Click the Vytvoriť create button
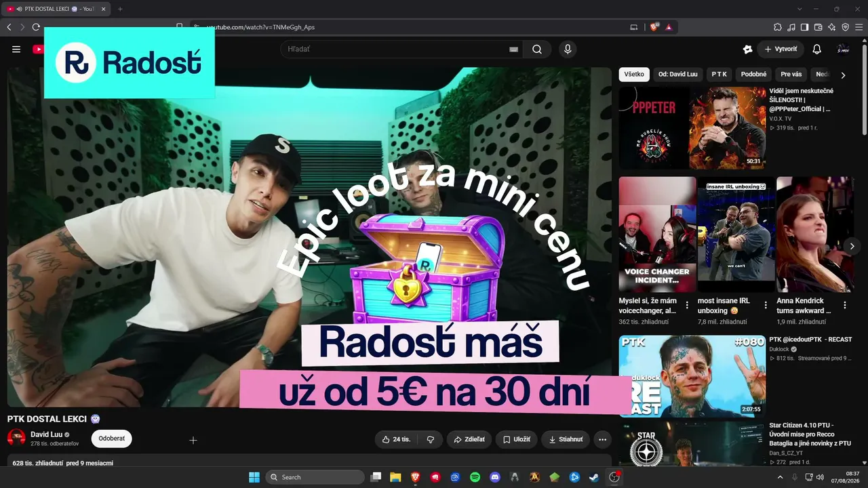 tap(781, 49)
